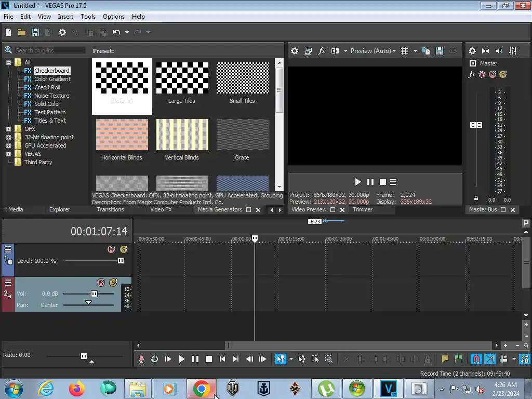Select Titles & Text generator

[x=50, y=121]
